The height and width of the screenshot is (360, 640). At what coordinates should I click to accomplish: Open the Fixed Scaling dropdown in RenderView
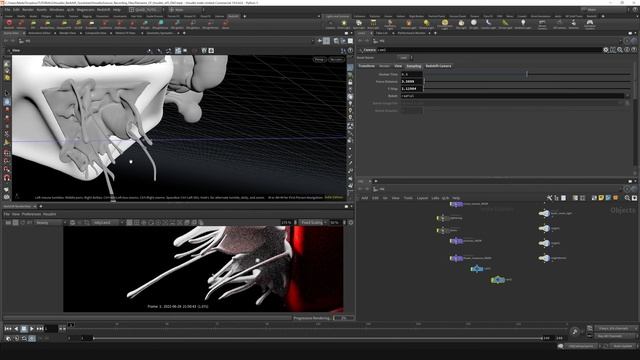click(x=313, y=222)
